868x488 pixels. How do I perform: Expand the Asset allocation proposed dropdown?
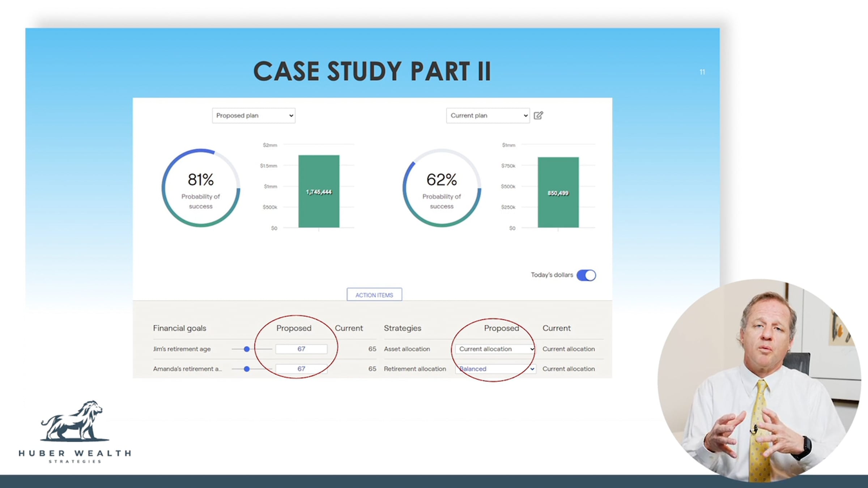coord(495,349)
